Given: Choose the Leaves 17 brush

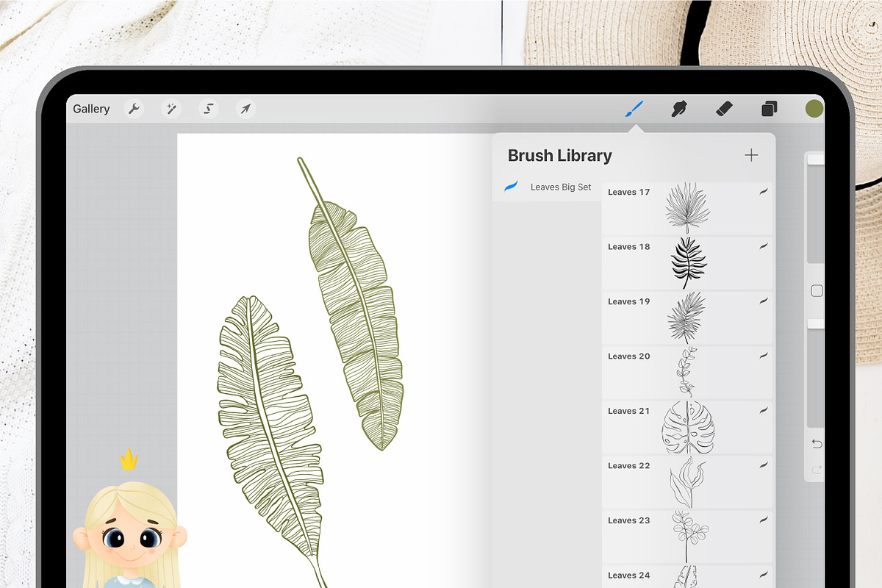Looking at the screenshot, I should [x=687, y=209].
